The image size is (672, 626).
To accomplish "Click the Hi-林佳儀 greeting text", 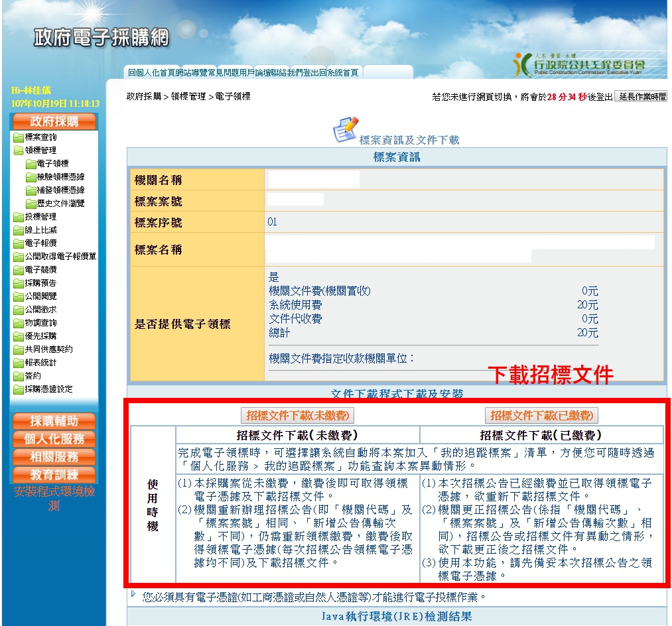I will coord(31,90).
